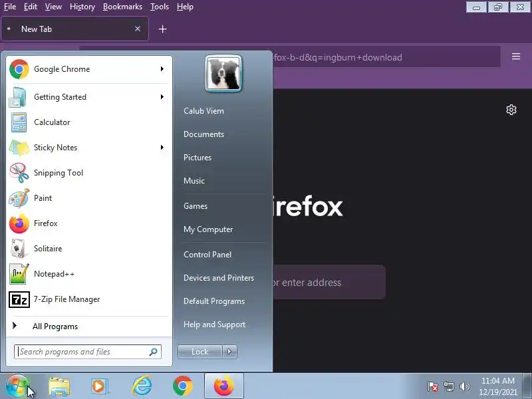Open the File menu in Firefox
Viewport: 532px width, 399px height.
tap(10, 7)
